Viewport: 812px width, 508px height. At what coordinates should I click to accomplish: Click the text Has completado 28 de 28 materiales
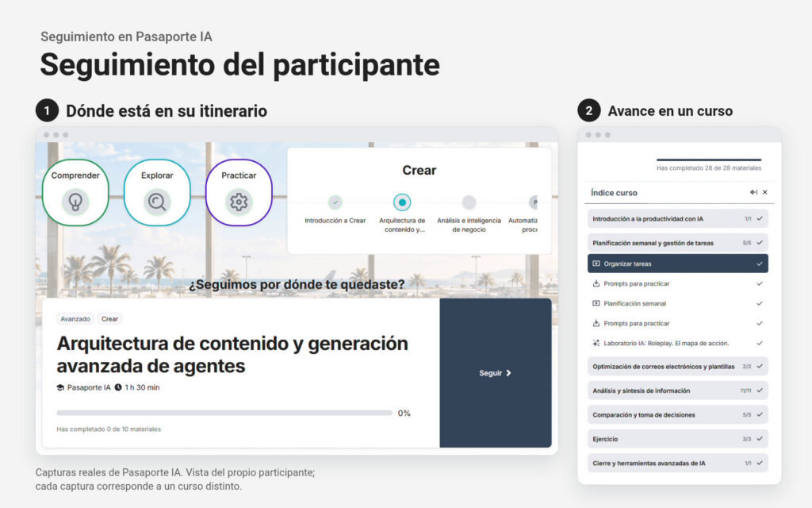click(x=709, y=168)
